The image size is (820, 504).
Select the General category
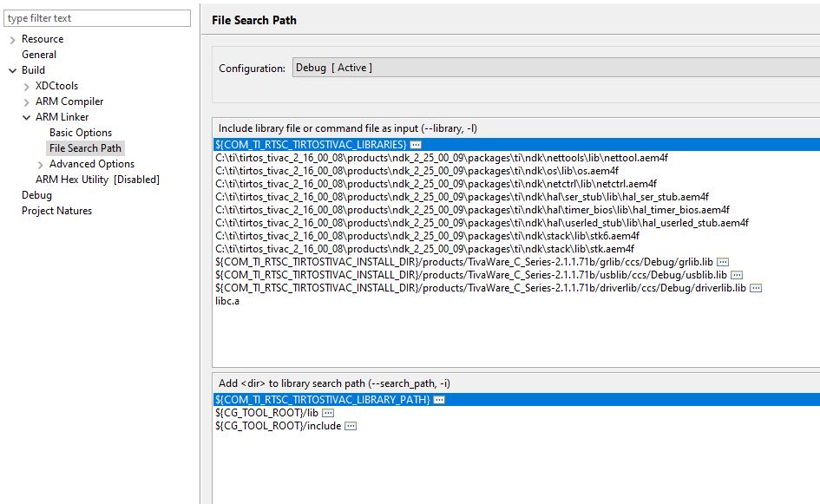coord(39,55)
